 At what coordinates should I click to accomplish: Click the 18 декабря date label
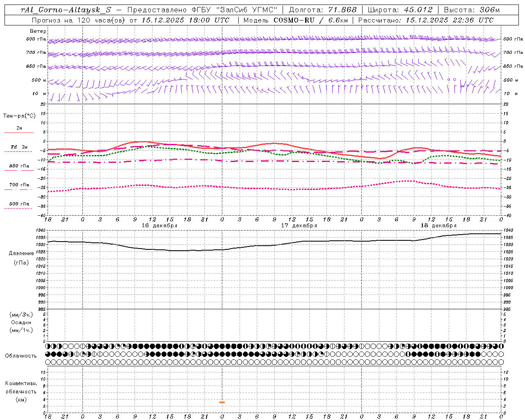pos(438,226)
